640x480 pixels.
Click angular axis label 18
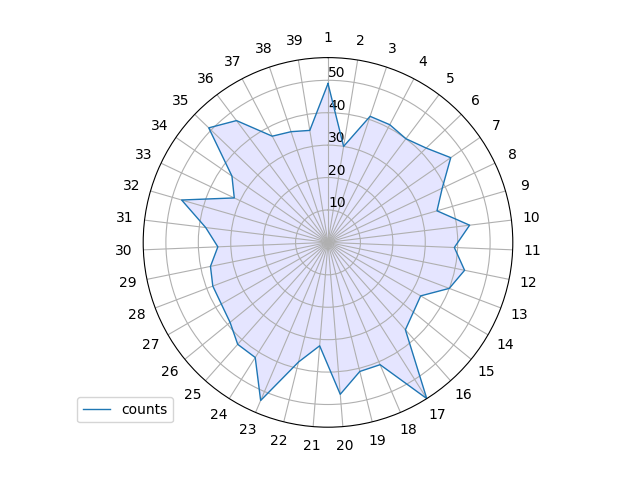click(409, 429)
